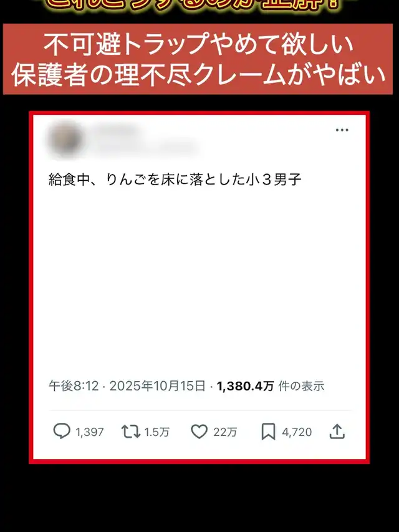Select the tweet text about りんご
399x532 pixels.
click(175, 180)
